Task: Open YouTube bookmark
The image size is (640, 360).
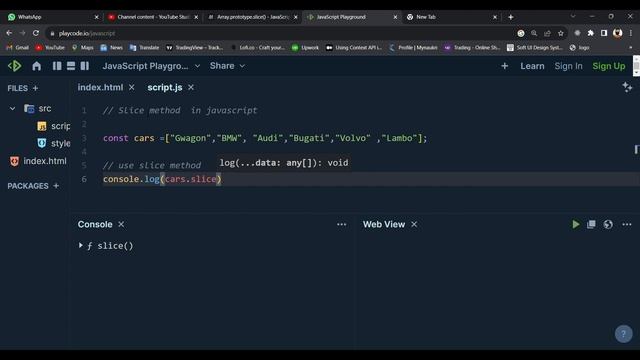Action: (x=50, y=48)
